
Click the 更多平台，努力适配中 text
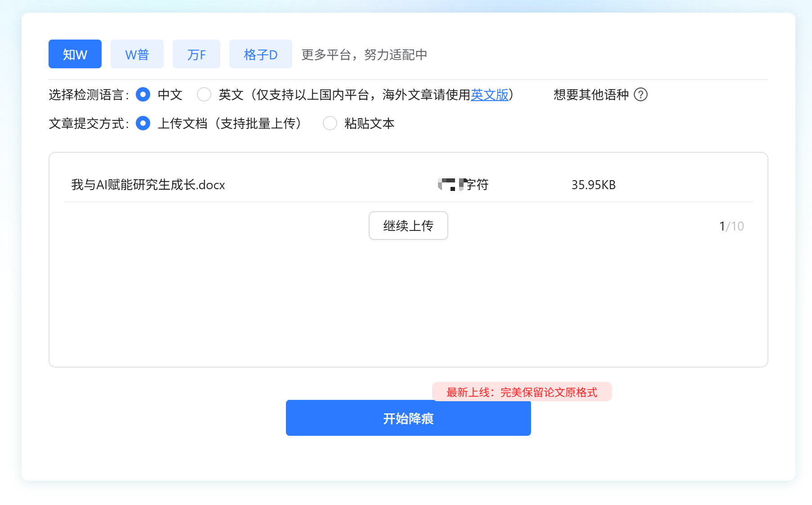pos(364,54)
